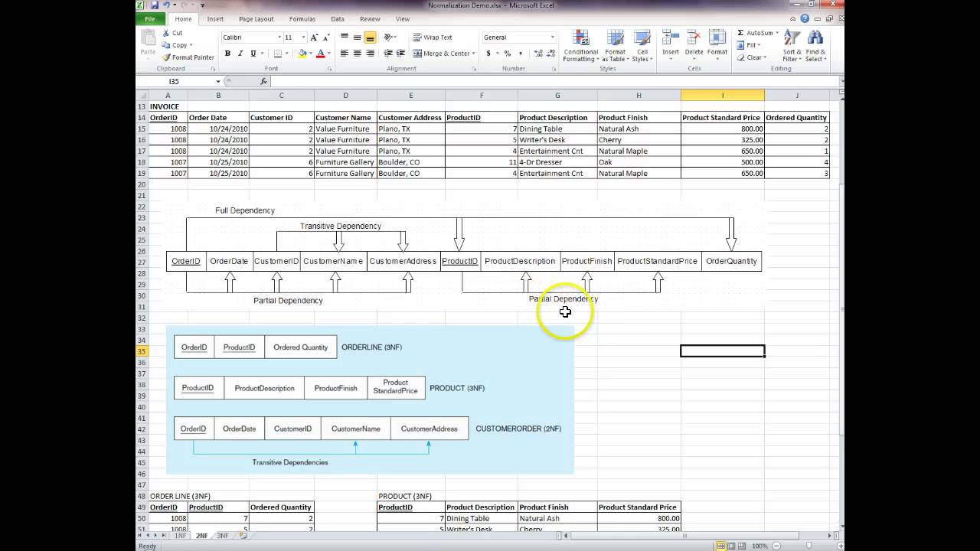Open the 3NF sheet tab

pos(223,536)
